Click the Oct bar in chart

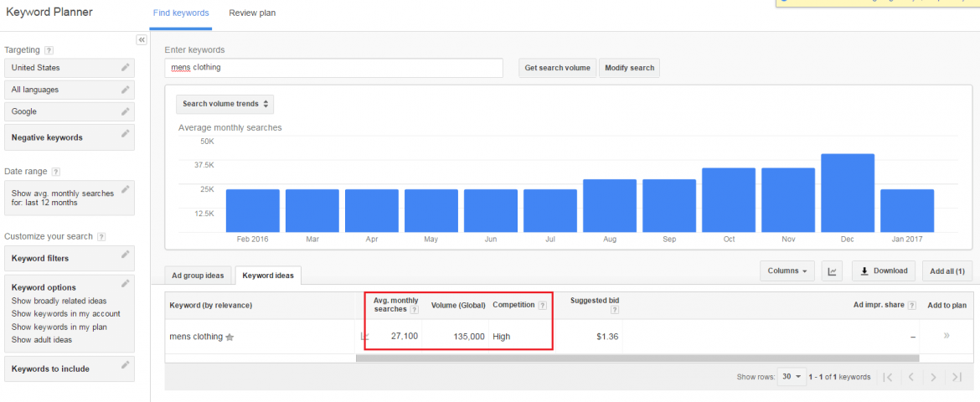pos(729,200)
